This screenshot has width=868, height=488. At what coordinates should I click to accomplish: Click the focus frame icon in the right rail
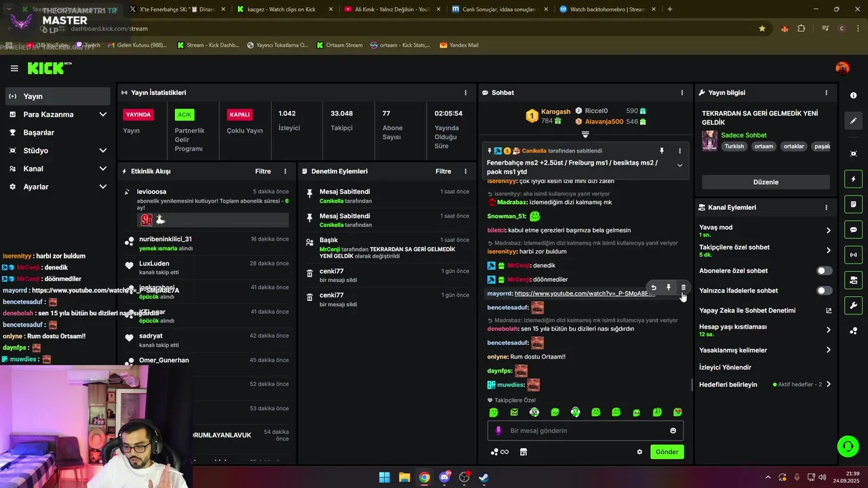pyautogui.click(x=854, y=154)
